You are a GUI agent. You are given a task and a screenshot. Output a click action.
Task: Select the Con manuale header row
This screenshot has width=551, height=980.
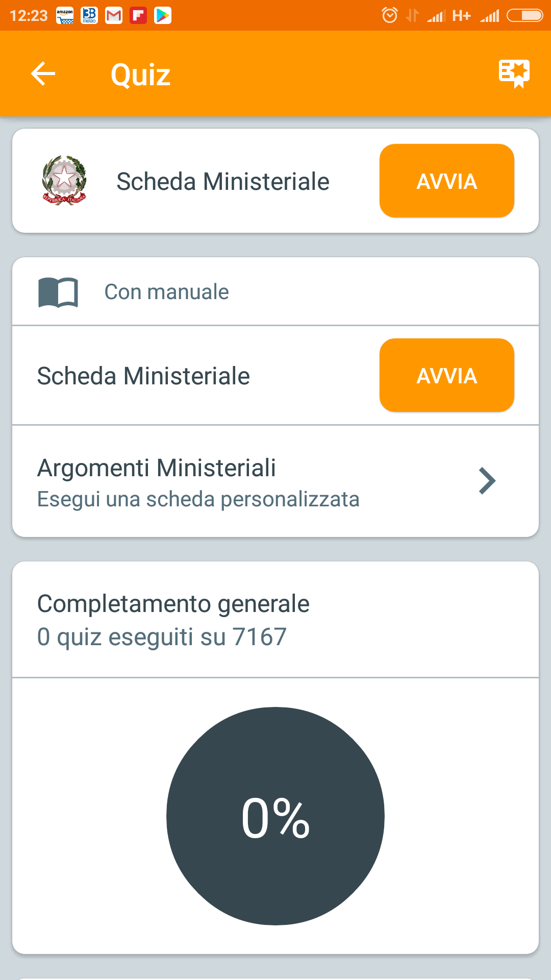(275, 292)
